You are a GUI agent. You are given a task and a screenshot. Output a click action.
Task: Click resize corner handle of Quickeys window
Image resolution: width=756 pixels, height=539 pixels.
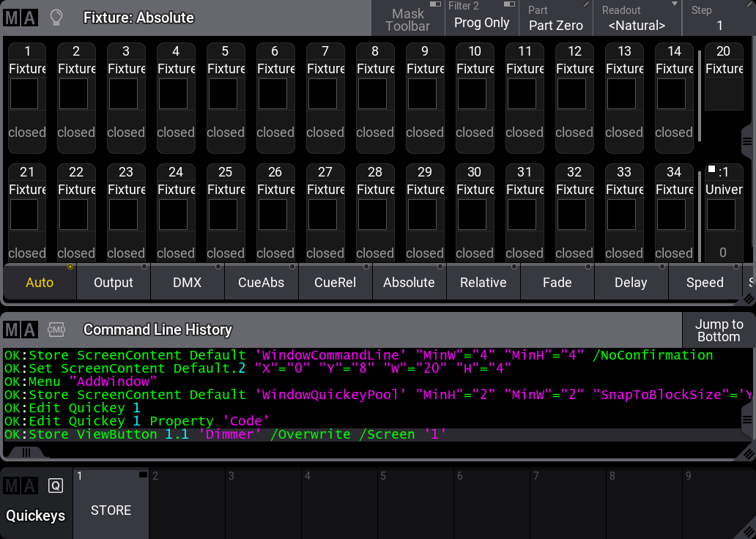[x=748, y=532]
